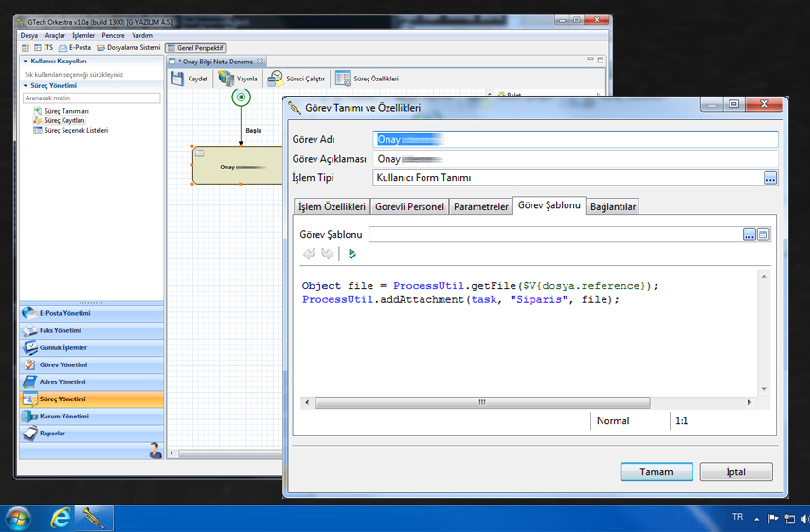Switch to Bağlantılar tab
Screen dimensions: 810x532
[x=613, y=206]
